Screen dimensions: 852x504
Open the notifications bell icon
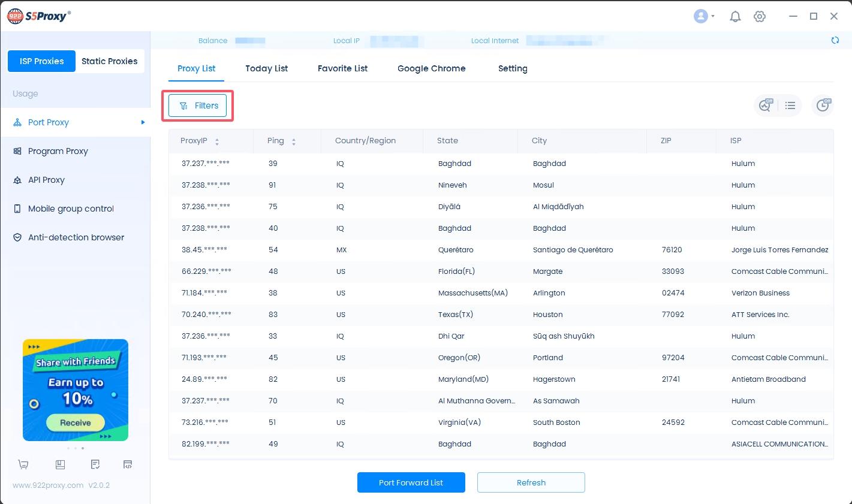click(x=735, y=17)
